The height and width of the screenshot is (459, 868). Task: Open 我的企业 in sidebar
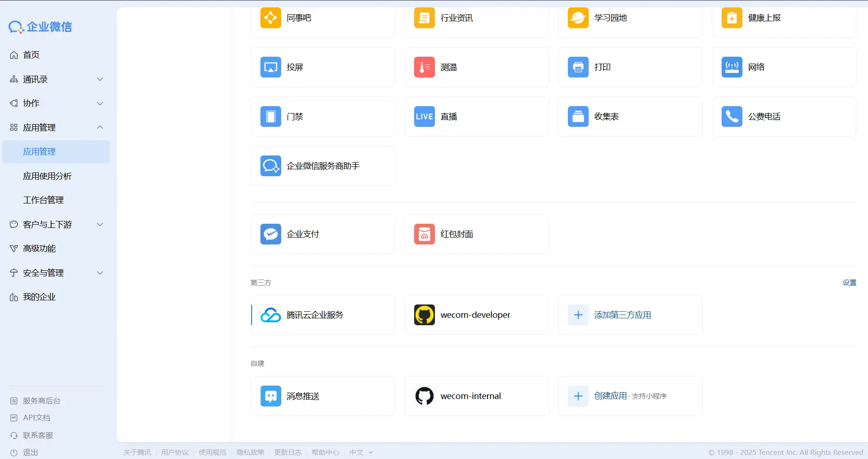point(39,297)
